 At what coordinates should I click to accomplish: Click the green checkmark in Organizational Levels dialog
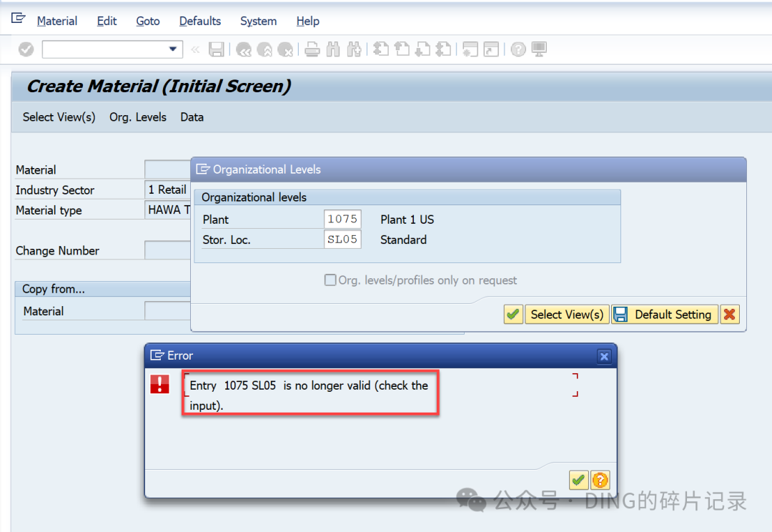coord(513,315)
